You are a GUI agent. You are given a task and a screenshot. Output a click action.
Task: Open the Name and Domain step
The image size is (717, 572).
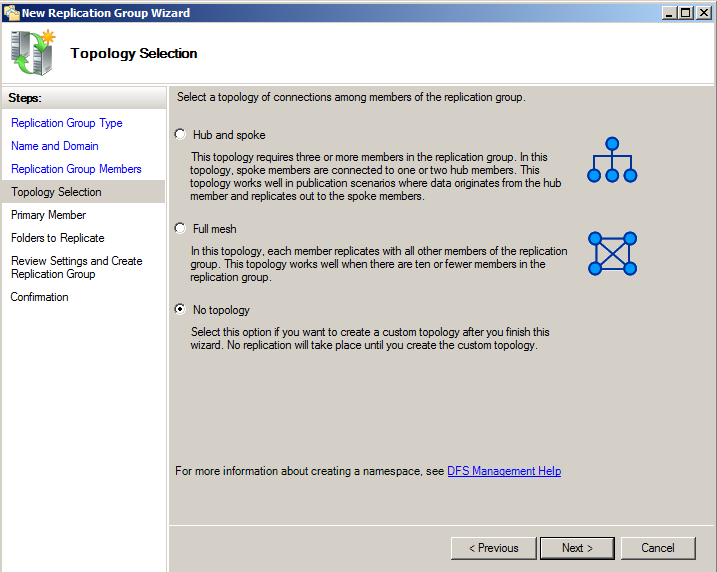coord(55,146)
